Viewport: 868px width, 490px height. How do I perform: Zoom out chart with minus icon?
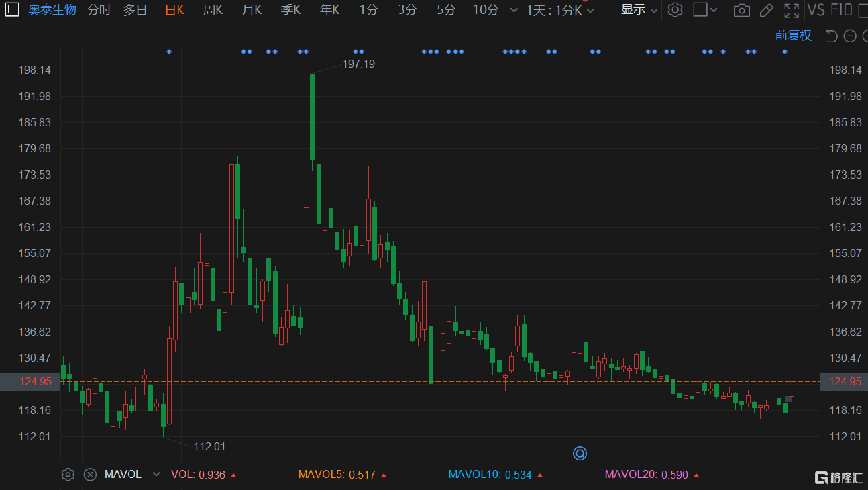(850, 36)
